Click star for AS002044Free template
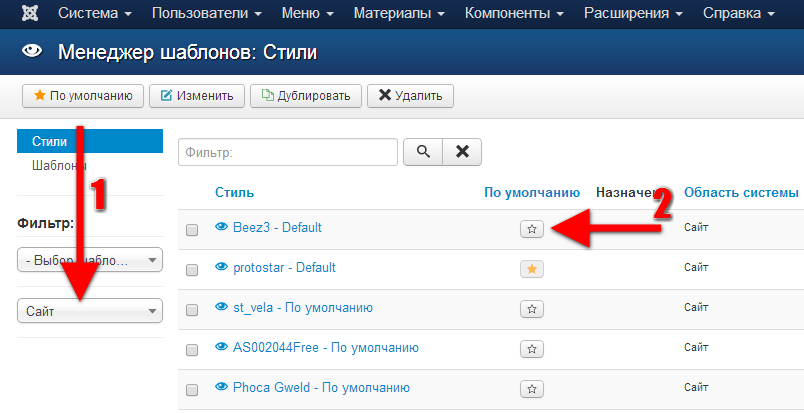Image resolution: width=804 pixels, height=413 pixels. pos(532,349)
